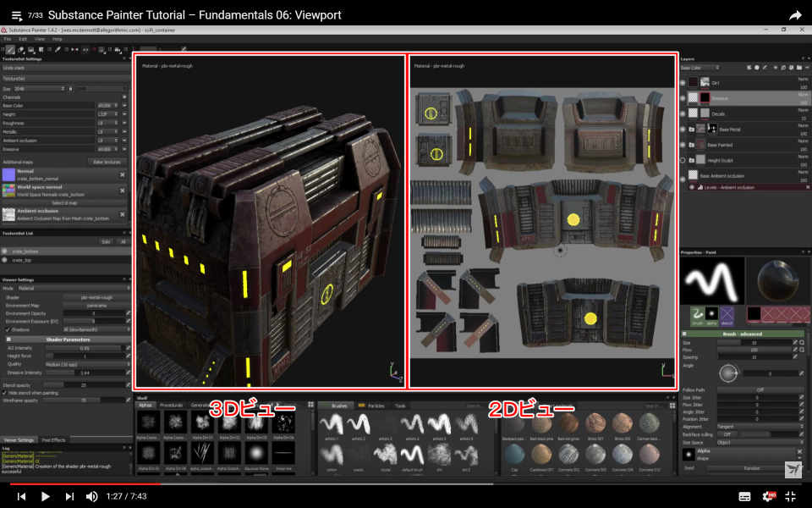Image resolution: width=812 pixels, height=508 pixels.
Task: Show the Height Sculpt folder
Action: click(683, 160)
